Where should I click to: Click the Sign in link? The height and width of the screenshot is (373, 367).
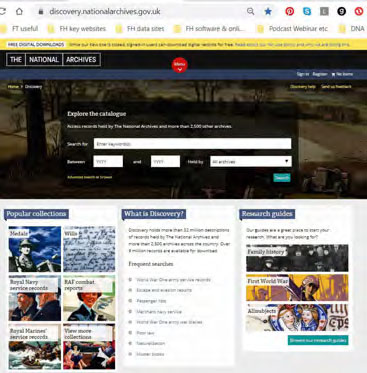coord(303,74)
